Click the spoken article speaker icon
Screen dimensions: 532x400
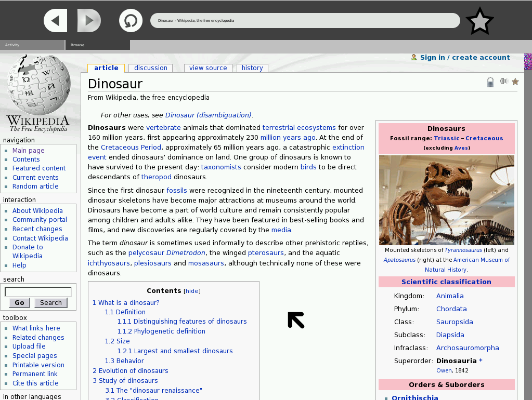point(503,81)
